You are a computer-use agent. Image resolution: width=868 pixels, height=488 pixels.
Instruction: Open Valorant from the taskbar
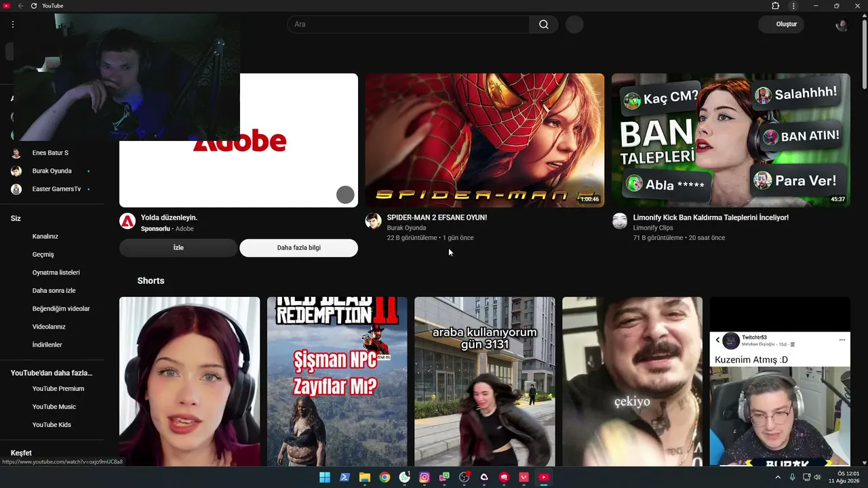pyautogui.click(x=524, y=477)
